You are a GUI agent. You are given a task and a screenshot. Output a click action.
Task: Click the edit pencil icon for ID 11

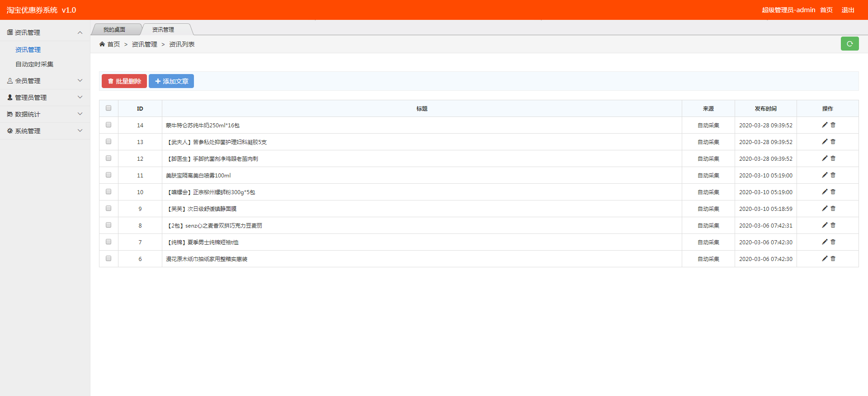point(824,175)
